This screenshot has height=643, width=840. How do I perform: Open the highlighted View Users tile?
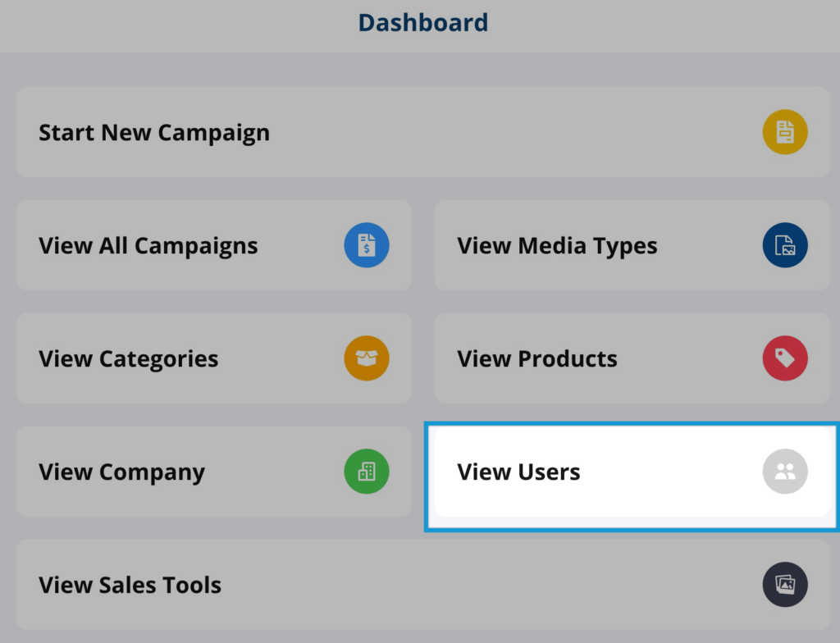(632, 471)
